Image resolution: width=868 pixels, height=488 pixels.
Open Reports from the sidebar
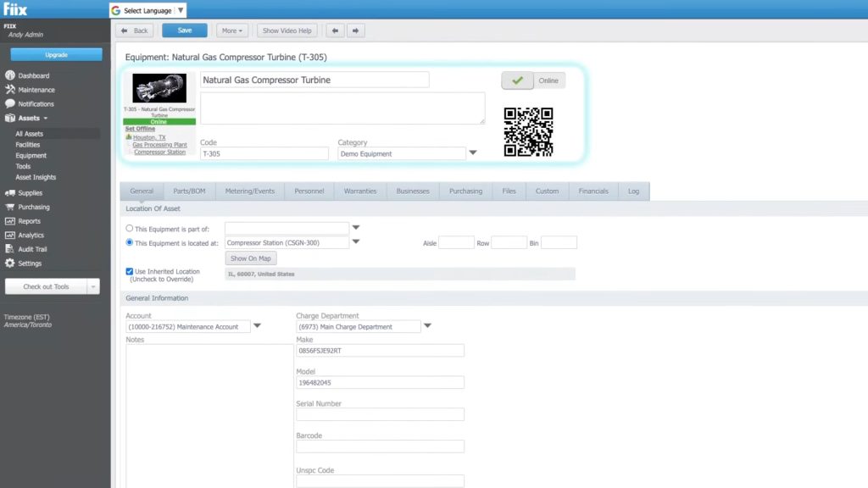pyautogui.click(x=31, y=221)
